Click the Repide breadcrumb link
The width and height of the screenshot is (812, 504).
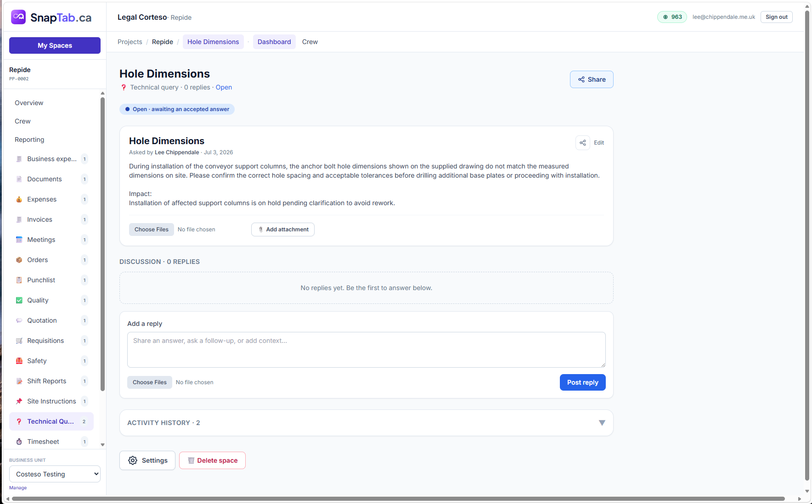tap(163, 42)
